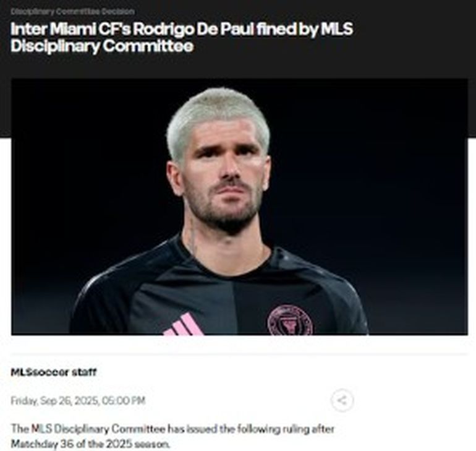The height and width of the screenshot is (451, 476).
Task: Click the share icon beside the date
Action: click(342, 400)
